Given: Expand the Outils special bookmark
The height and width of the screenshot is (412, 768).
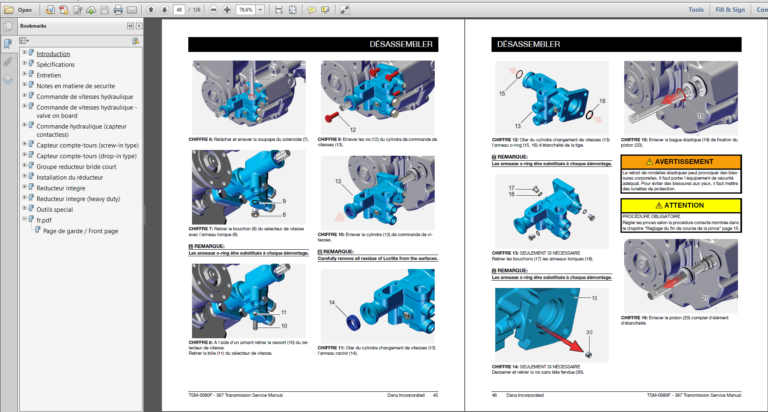Looking at the screenshot, I should tap(24, 208).
